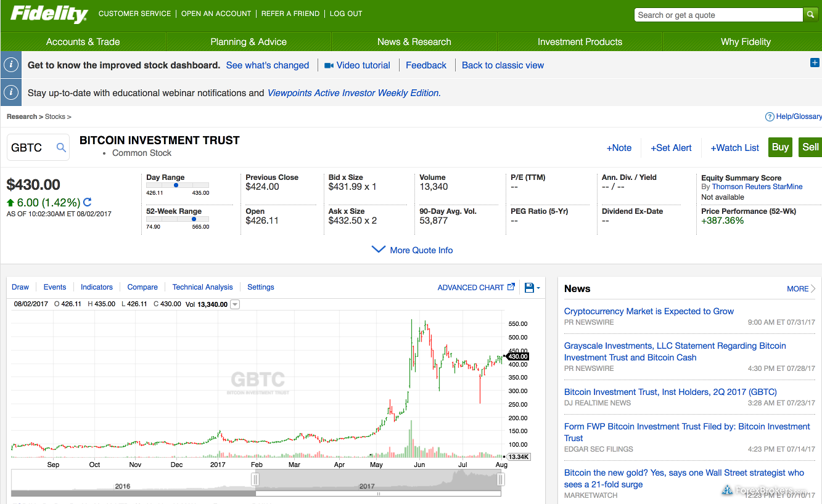The image size is (822, 504).
Task: Click +Watch List link
Action: coord(735,148)
